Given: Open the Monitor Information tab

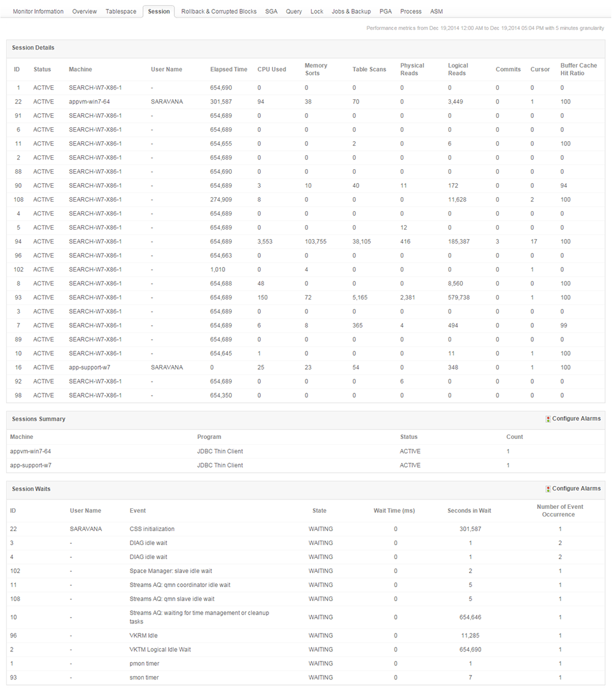Looking at the screenshot, I should coord(38,11).
